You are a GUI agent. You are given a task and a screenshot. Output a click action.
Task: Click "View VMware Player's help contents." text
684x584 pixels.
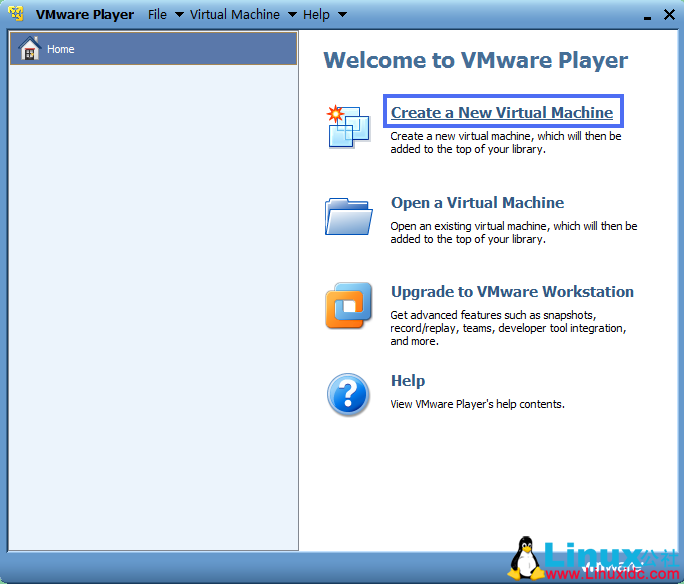(477, 404)
